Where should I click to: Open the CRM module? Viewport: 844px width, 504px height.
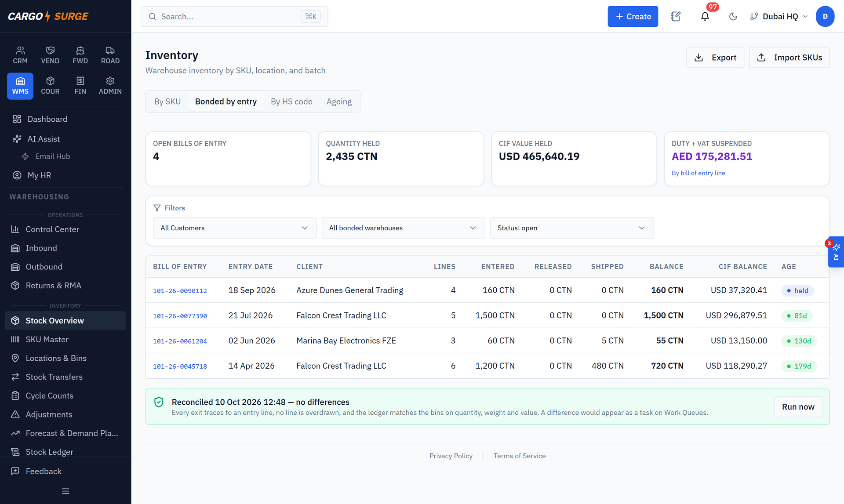[20, 55]
